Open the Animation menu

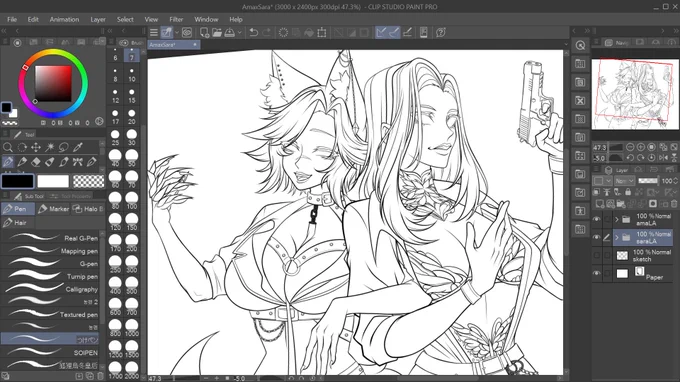(64, 20)
